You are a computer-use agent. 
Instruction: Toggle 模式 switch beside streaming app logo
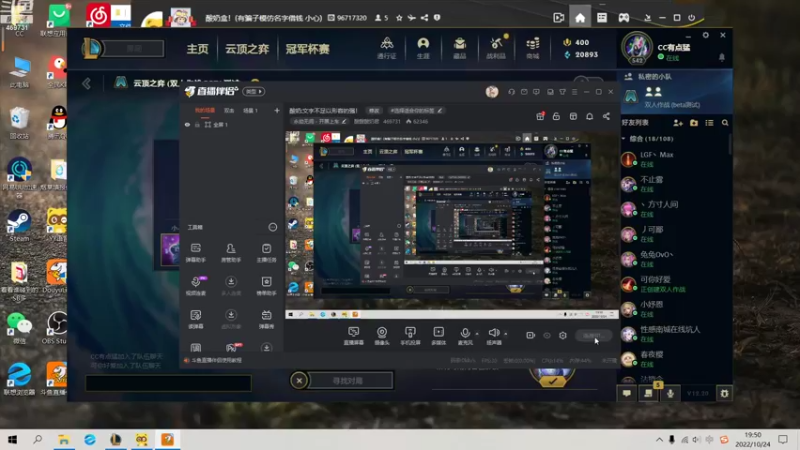click(x=254, y=91)
